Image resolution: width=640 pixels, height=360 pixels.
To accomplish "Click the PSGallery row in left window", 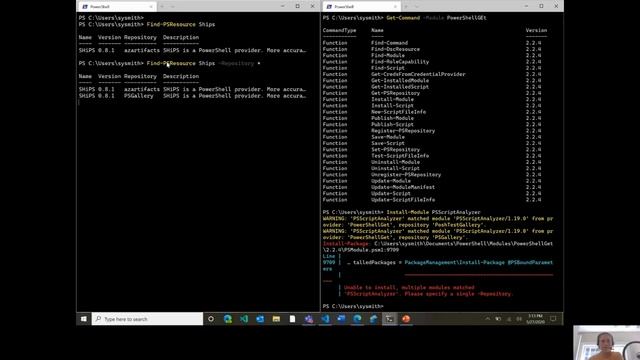I will (x=192, y=96).
